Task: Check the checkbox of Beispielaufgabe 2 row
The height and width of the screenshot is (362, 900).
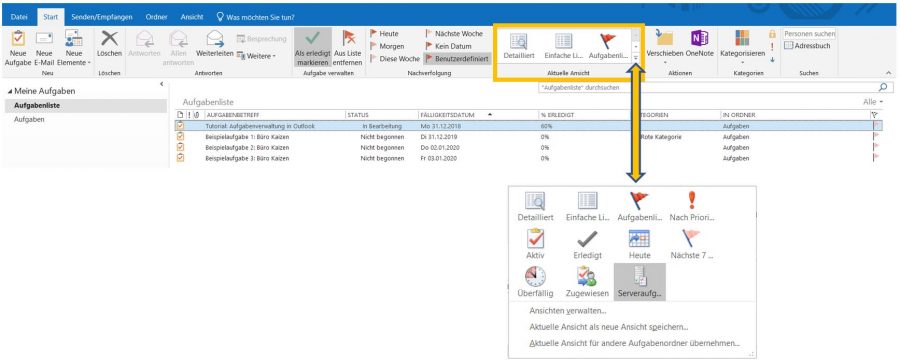Action: pos(180,147)
